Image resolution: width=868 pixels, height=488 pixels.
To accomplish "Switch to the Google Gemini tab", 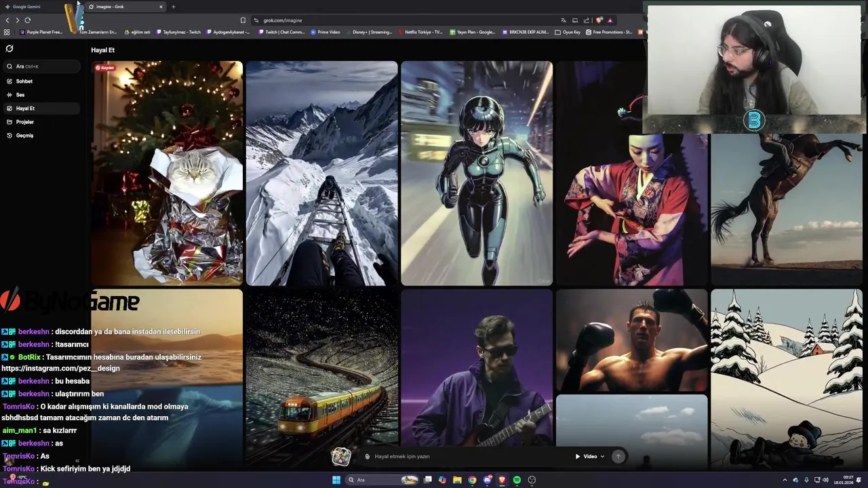I will coord(34,7).
